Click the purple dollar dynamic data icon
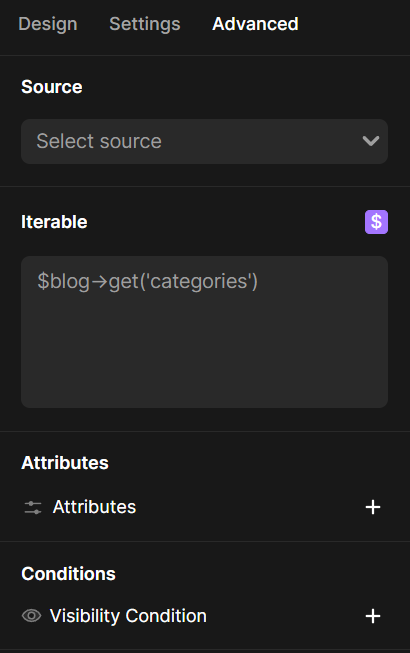The image size is (410, 653). click(376, 222)
